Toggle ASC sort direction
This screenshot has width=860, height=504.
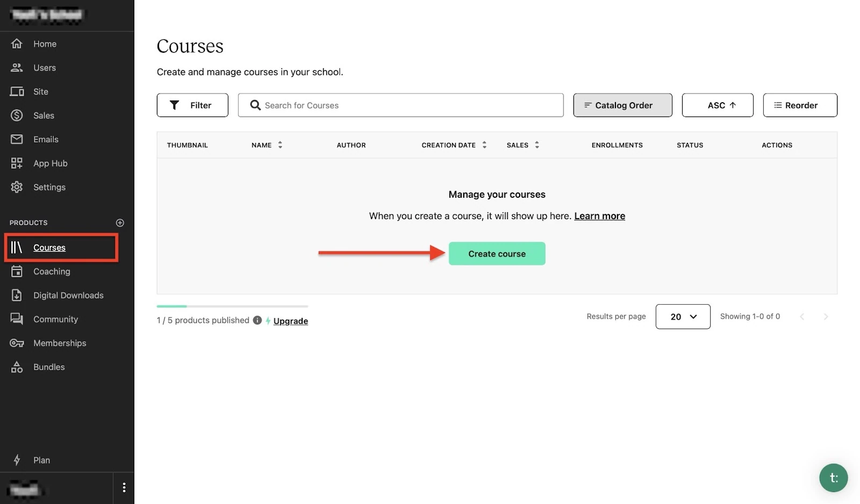coord(718,105)
